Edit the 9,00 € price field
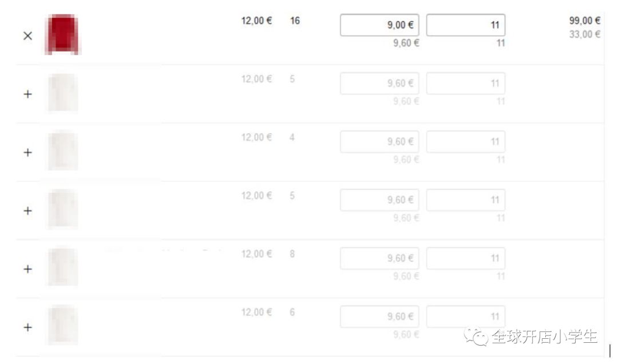 [379, 25]
